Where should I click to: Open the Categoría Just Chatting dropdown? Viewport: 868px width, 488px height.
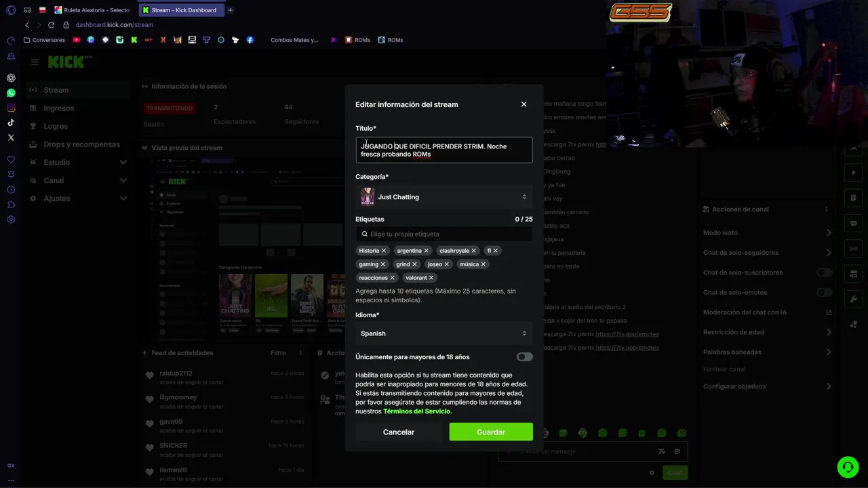coord(444,197)
